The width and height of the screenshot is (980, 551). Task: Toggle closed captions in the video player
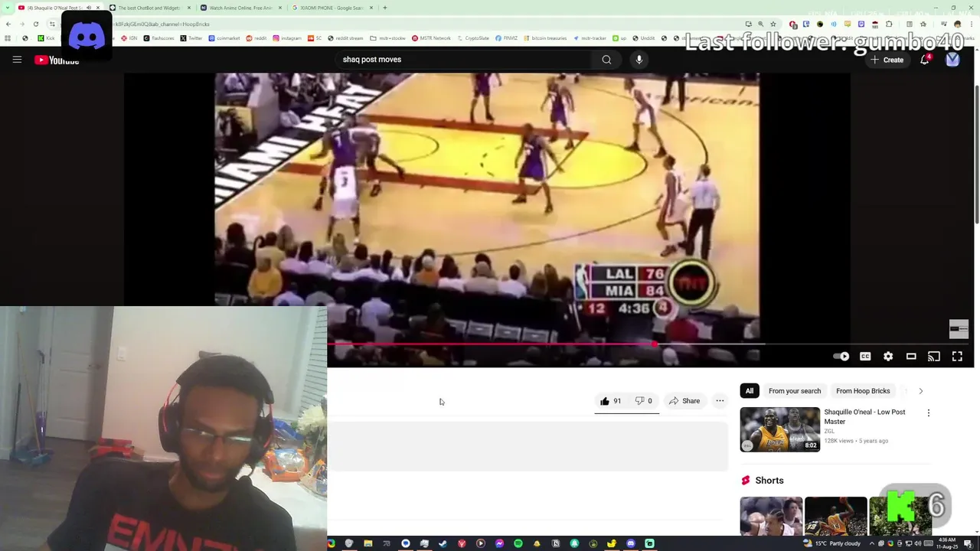865,357
